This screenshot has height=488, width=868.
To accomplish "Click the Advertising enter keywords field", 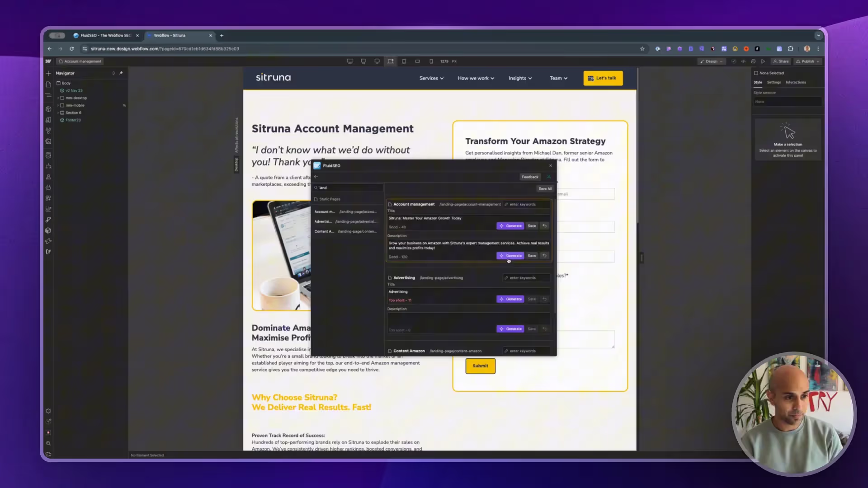I will (x=527, y=278).
